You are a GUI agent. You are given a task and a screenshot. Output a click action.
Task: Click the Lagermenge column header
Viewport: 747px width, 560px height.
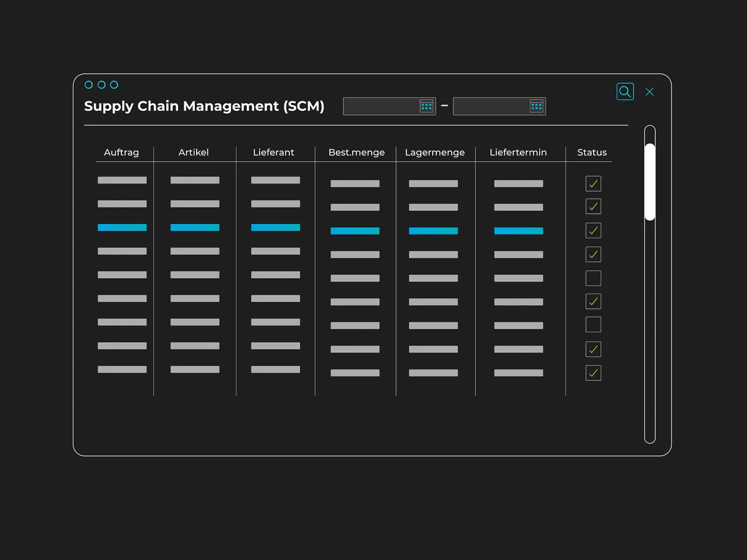click(435, 152)
